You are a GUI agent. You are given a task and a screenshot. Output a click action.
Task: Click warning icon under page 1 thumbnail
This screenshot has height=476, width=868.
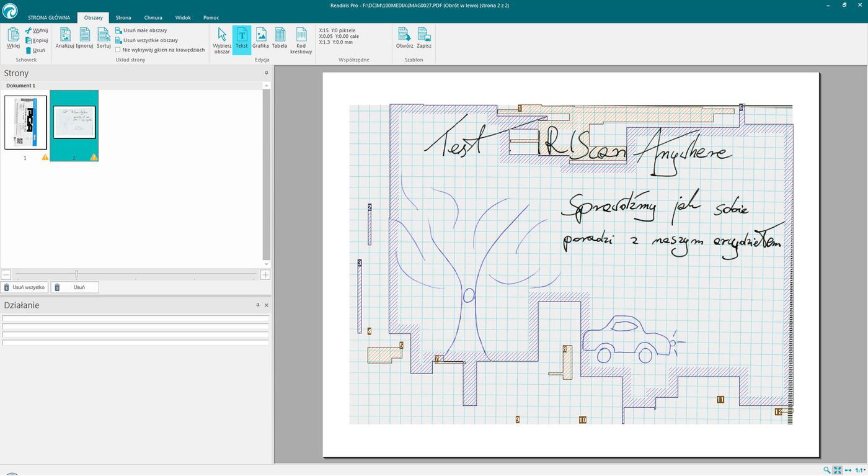tap(45, 158)
